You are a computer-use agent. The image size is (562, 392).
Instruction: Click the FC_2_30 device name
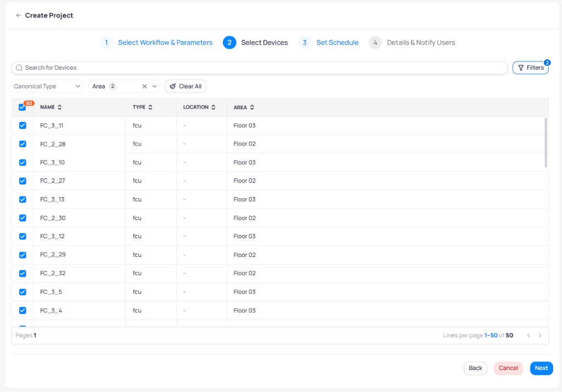[x=53, y=218]
